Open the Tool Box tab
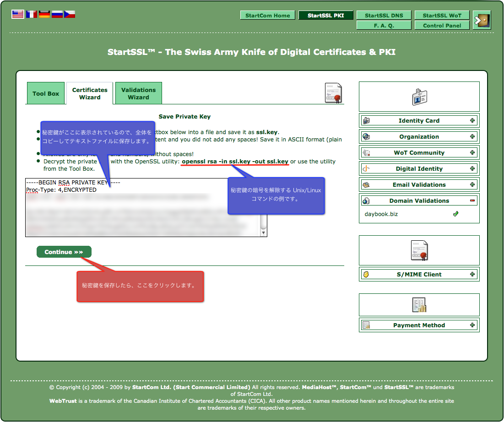 (46, 93)
